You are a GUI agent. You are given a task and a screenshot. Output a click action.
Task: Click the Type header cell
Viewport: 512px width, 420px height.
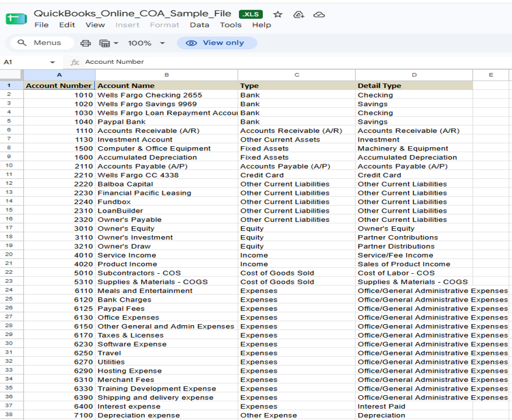point(297,86)
